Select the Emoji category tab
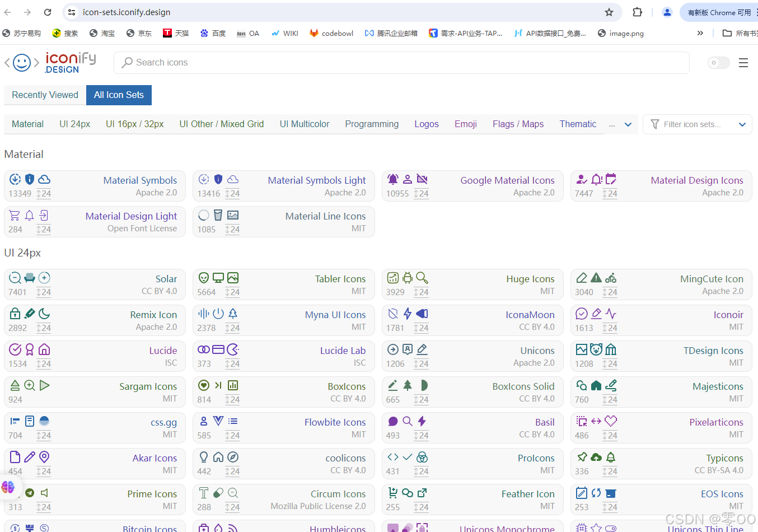 click(x=466, y=124)
